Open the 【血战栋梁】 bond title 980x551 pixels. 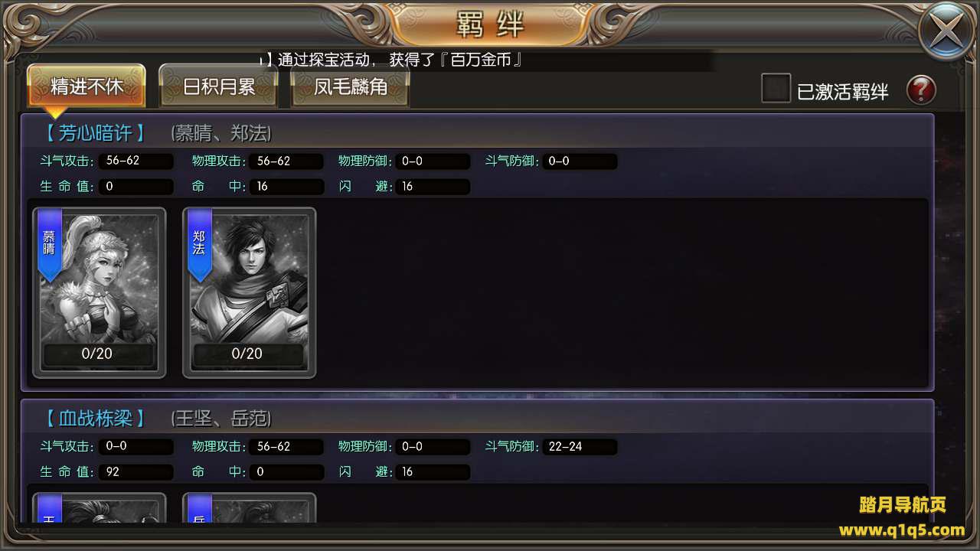pos(94,418)
